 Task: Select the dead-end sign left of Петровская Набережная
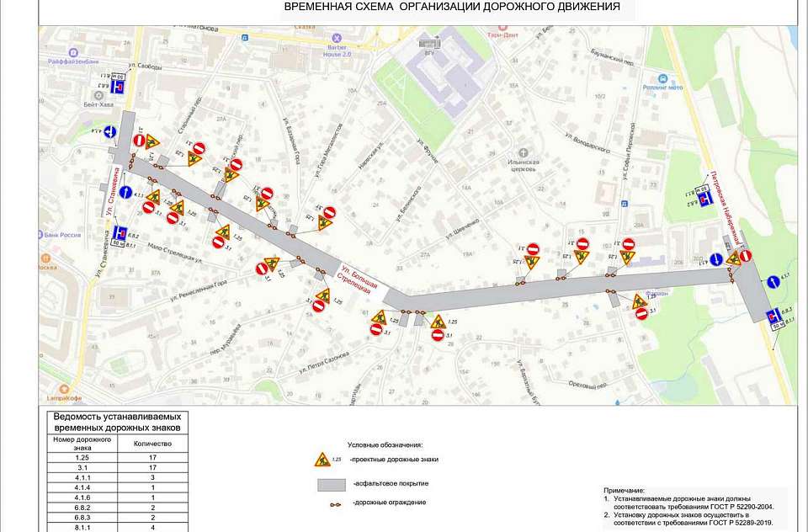(705, 197)
